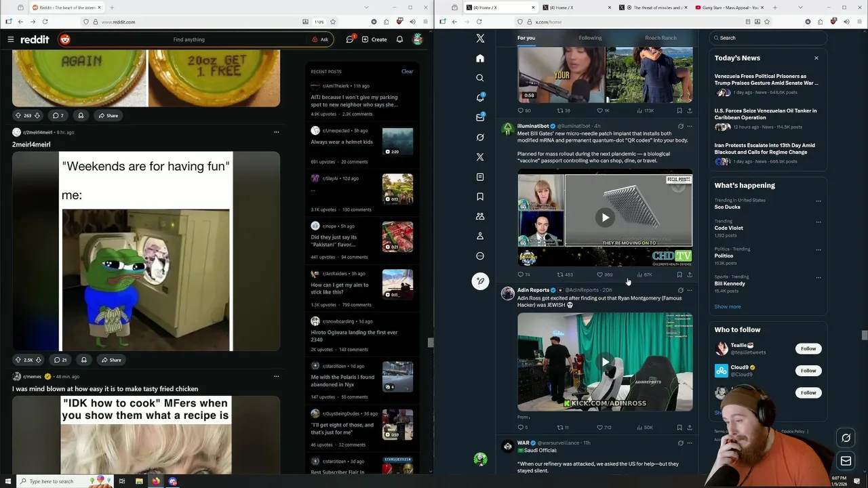The image size is (868, 488).
Task: Select the threat of missiles browser tab
Action: pos(654,7)
